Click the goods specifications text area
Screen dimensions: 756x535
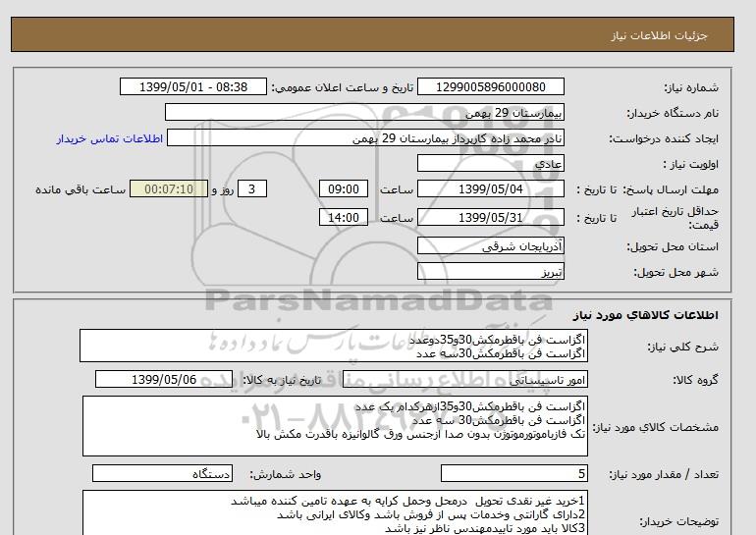point(335,426)
